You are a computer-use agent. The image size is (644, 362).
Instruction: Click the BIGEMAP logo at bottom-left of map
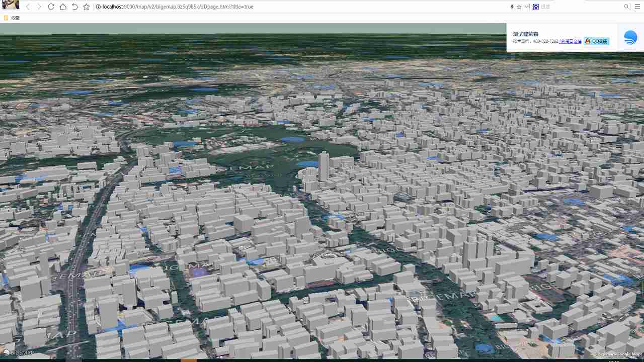click(x=19, y=352)
